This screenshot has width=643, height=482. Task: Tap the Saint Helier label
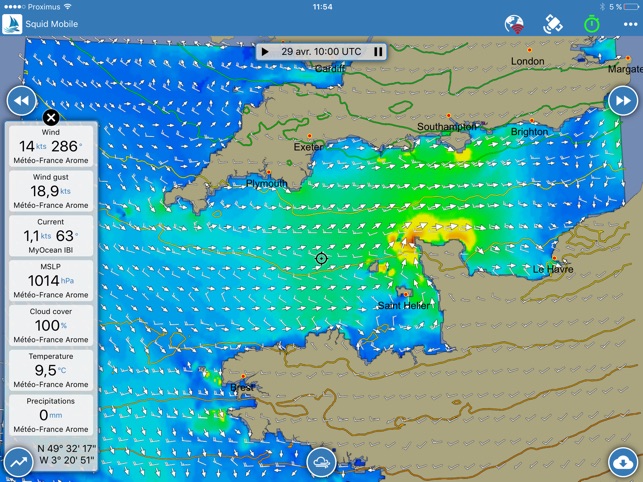tap(404, 305)
